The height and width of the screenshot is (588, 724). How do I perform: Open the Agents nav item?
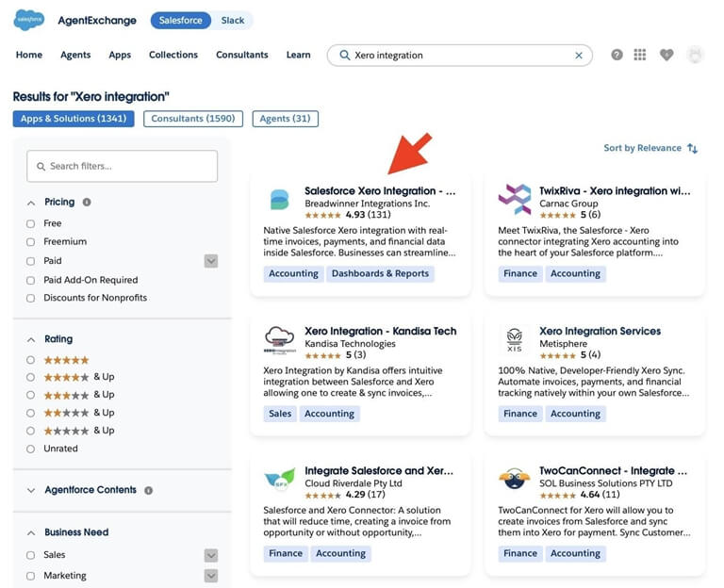click(x=75, y=55)
